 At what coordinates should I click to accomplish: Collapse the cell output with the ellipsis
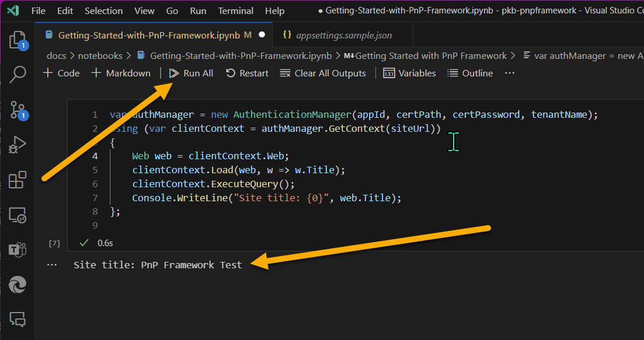tap(52, 265)
